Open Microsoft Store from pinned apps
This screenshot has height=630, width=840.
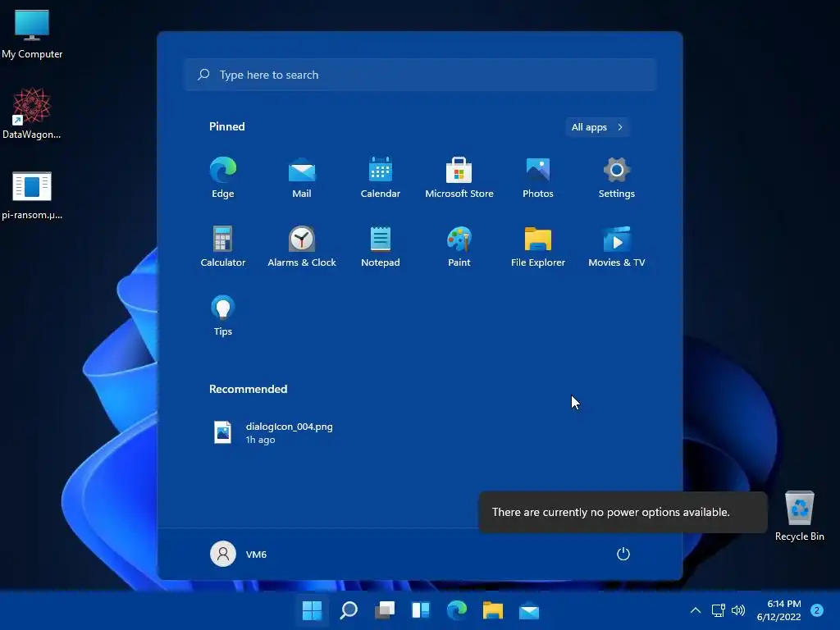[x=459, y=177]
